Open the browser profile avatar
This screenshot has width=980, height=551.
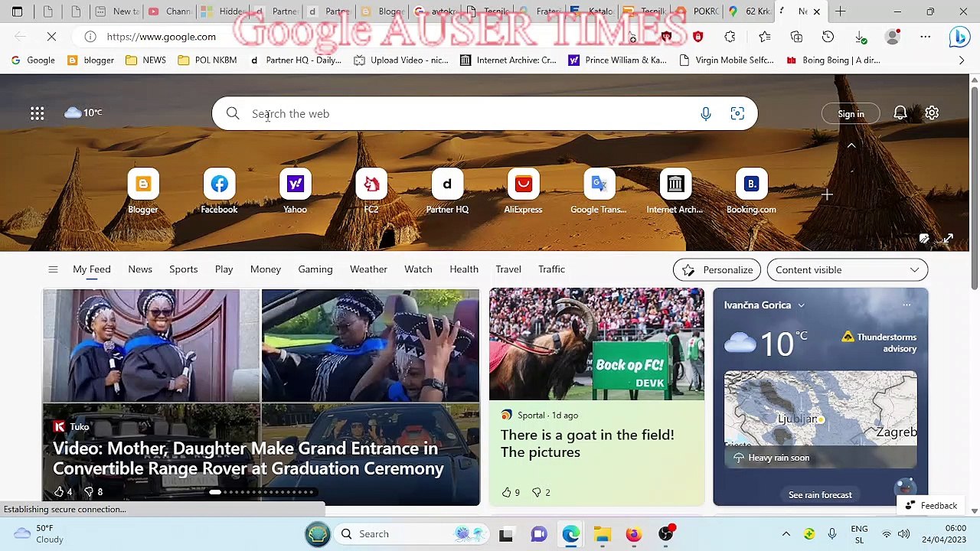coord(893,37)
